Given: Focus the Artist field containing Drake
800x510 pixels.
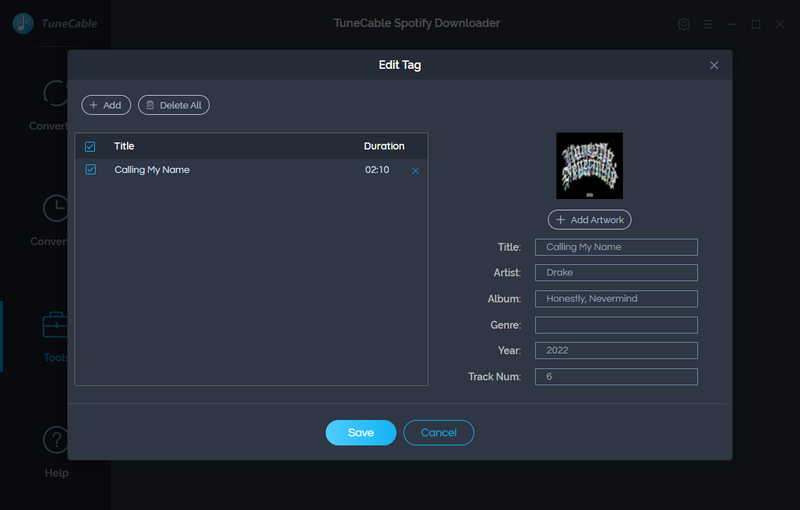Looking at the screenshot, I should tap(616, 273).
